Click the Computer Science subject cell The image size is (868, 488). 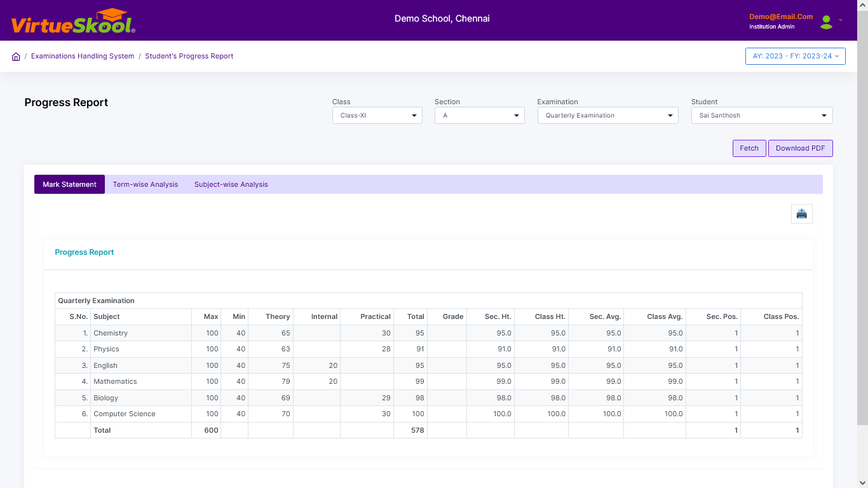[141, 414]
